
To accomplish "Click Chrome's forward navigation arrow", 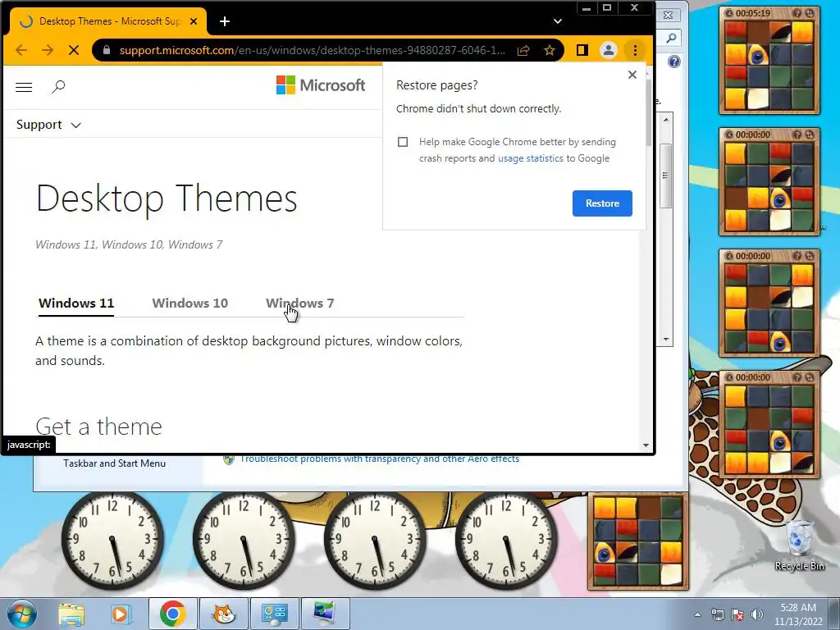I will 48,50.
